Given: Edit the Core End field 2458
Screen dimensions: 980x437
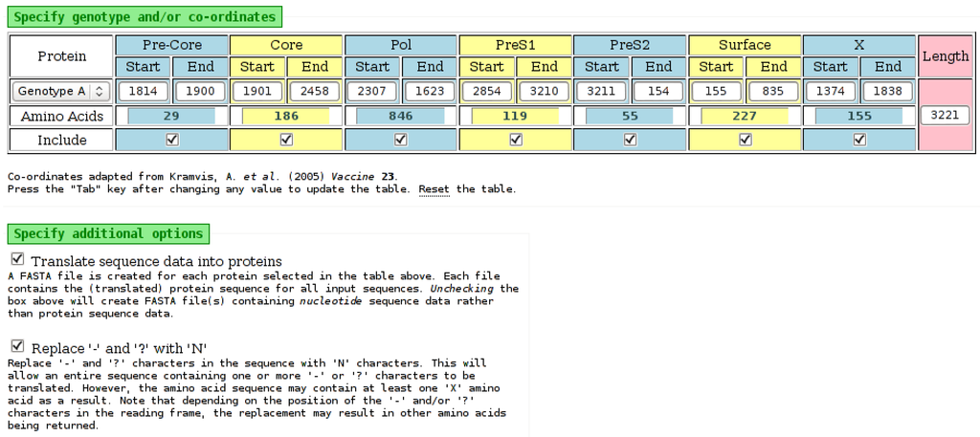Looking at the screenshot, I should pos(315,91).
